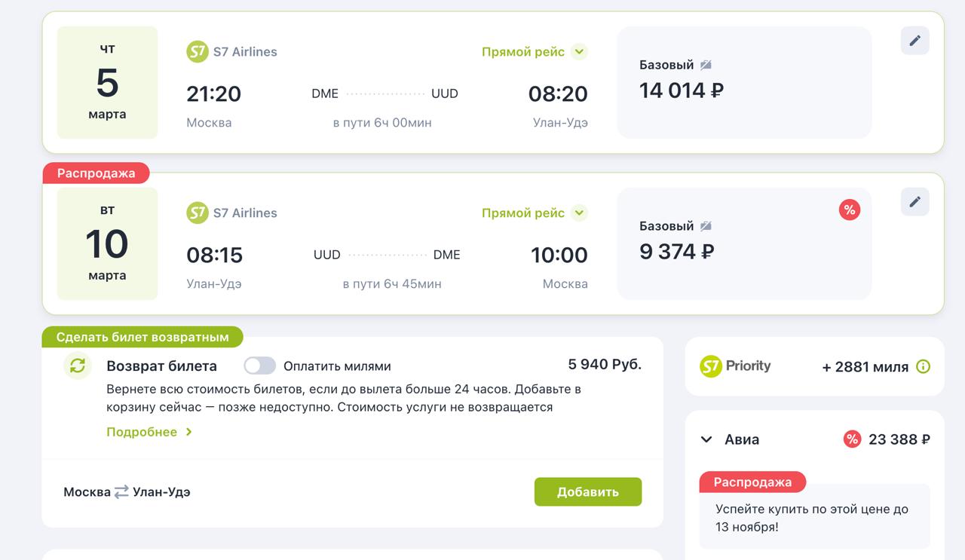Viewport: 965px width, 560px height.
Task: Expand 'Прямой рейс' details for return flight
Action: (x=579, y=213)
